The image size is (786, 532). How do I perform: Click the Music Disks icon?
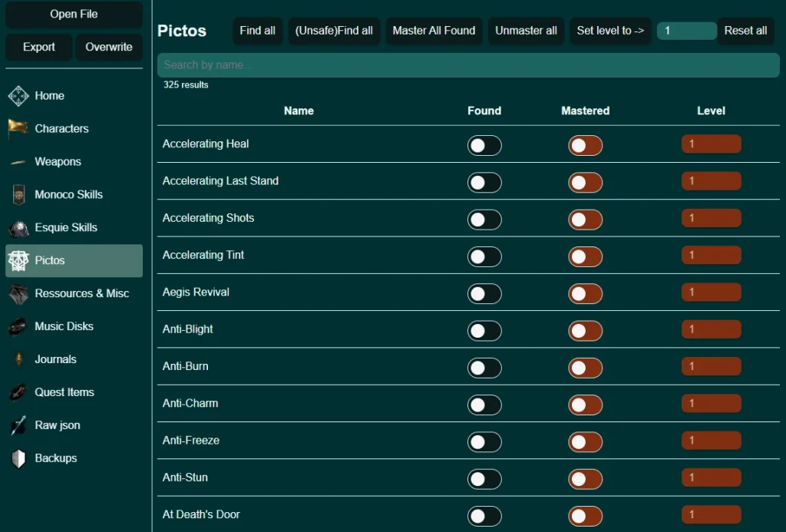click(x=18, y=327)
